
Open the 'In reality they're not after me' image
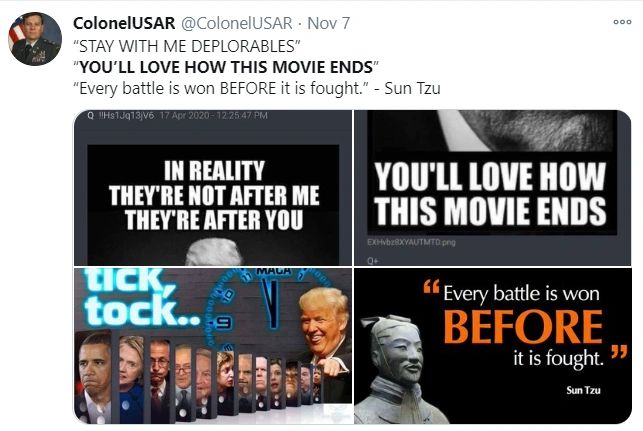tap(213, 188)
